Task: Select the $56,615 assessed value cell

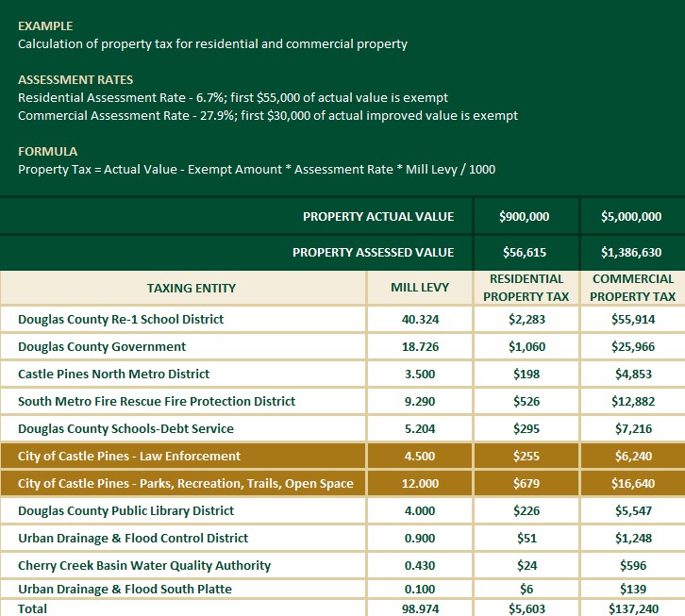Action: [525, 252]
